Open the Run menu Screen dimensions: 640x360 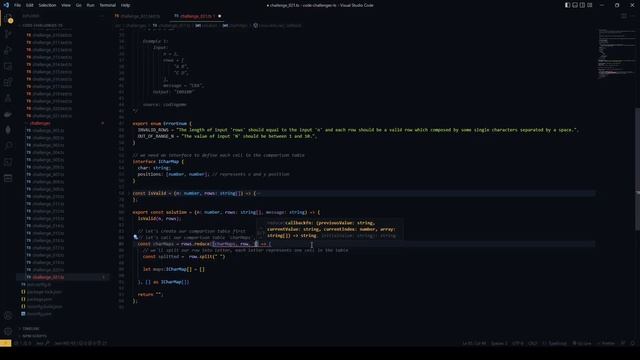[x=90, y=5]
